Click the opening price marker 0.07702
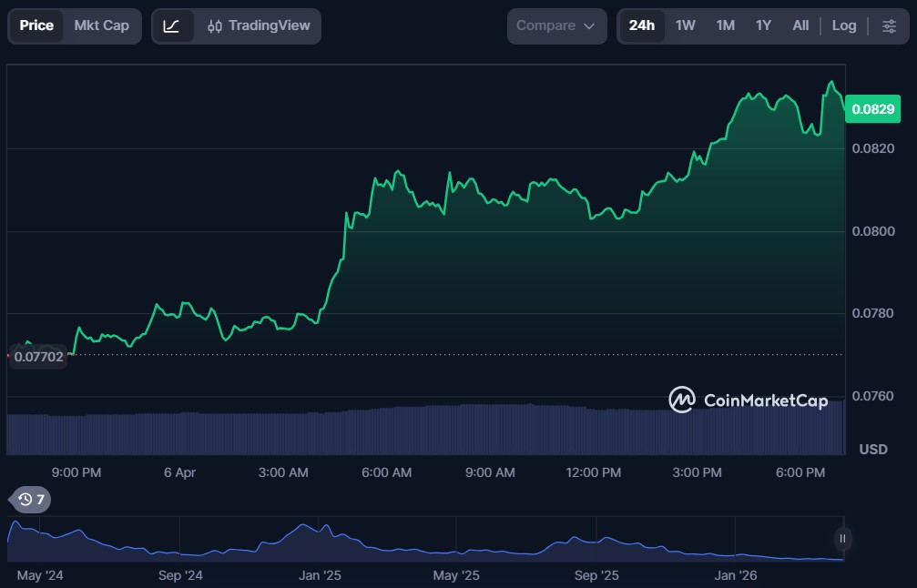 [x=38, y=357]
